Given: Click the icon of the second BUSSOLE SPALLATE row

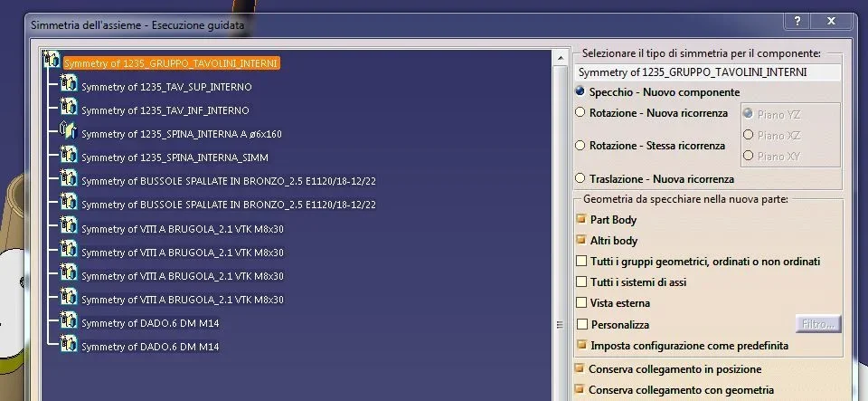Looking at the screenshot, I should coord(69,201).
